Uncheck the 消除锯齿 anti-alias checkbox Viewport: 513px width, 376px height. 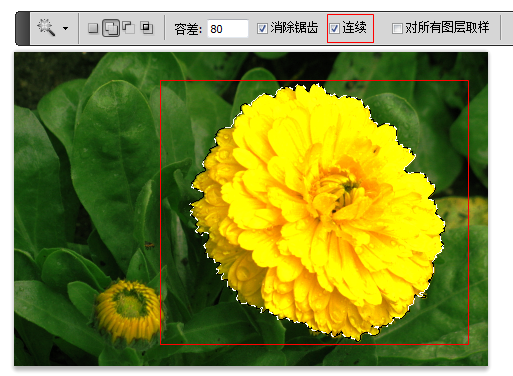click(x=262, y=29)
